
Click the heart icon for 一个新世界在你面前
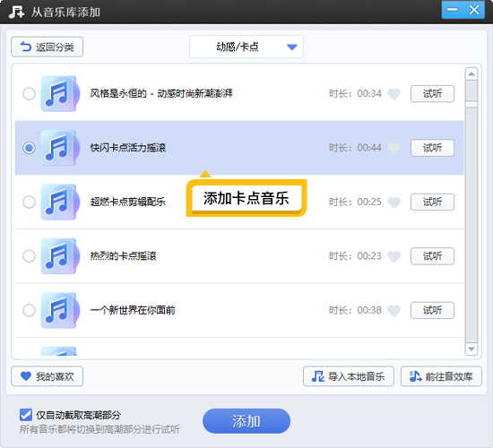pyautogui.click(x=394, y=311)
